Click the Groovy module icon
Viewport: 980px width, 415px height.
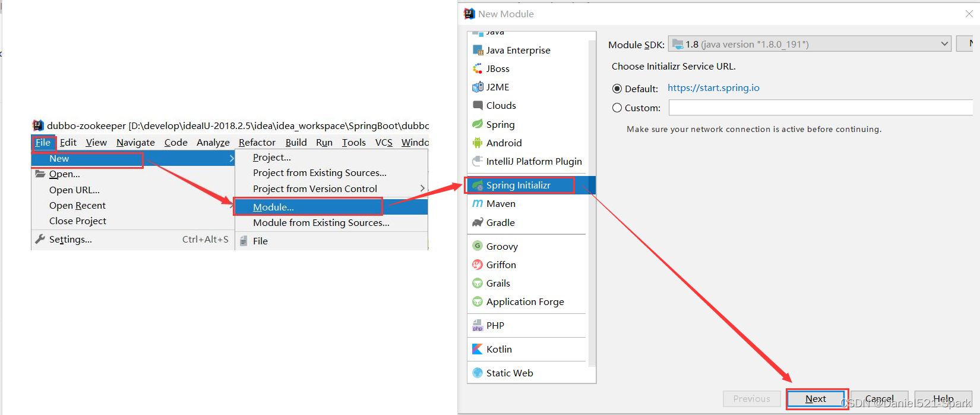(478, 246)
